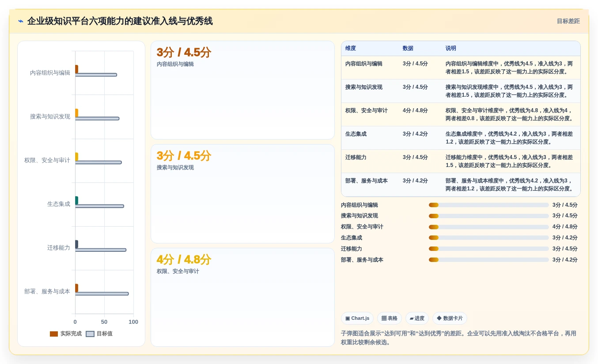This screenshot has height=364, width=598.
Task: Click the 部署、服务与成本 progress bar
Action: pyautogui.click(x=489, y=260)
